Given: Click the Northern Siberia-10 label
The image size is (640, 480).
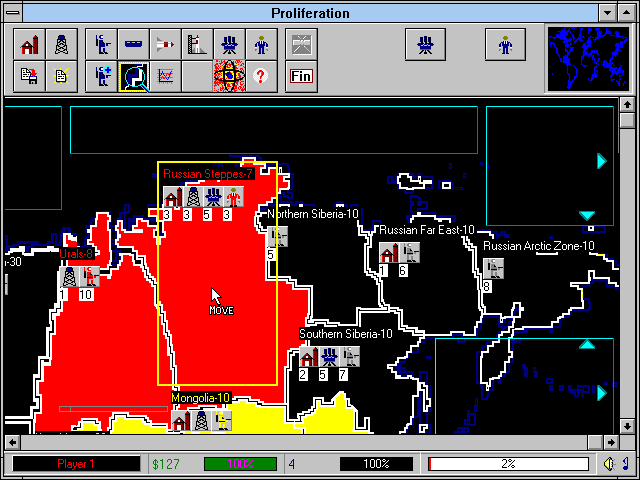Looking at the screenshot, I should (x=313, y=214).
